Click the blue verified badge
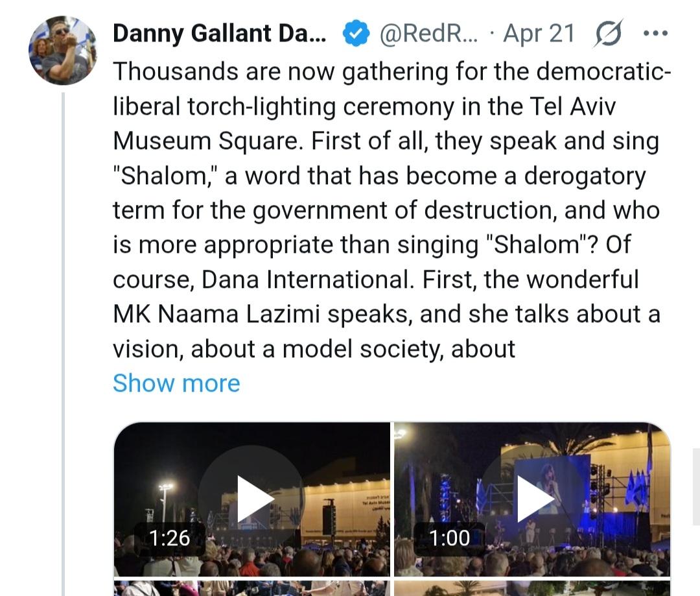The width and height of the screenshot is (700, 596). pyautogui.click(x=355, y=34)
